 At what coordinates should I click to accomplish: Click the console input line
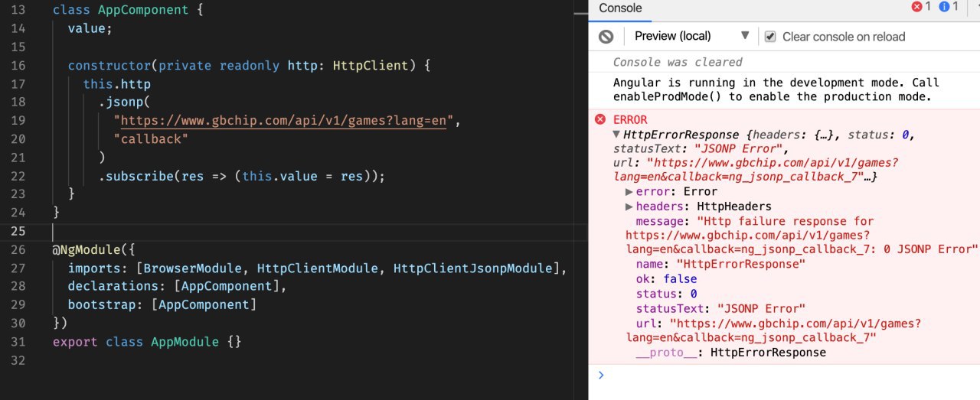[789, 375]
